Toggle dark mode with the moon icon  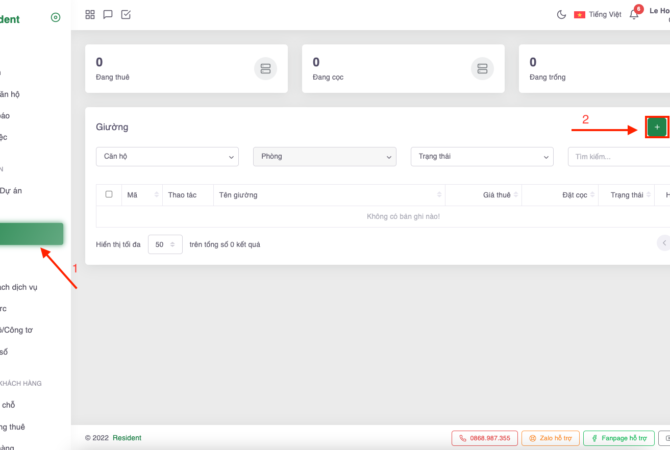pos(561,15)
